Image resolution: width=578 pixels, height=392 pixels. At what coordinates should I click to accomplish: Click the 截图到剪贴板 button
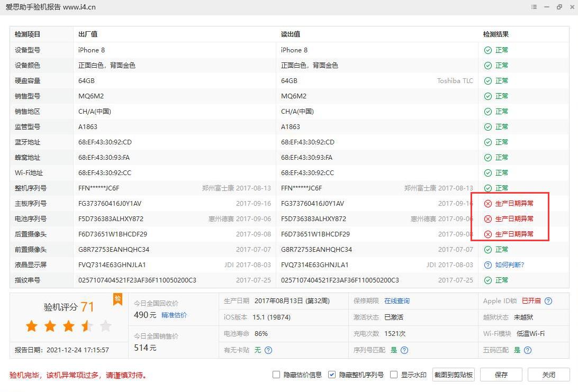[453, 374]
